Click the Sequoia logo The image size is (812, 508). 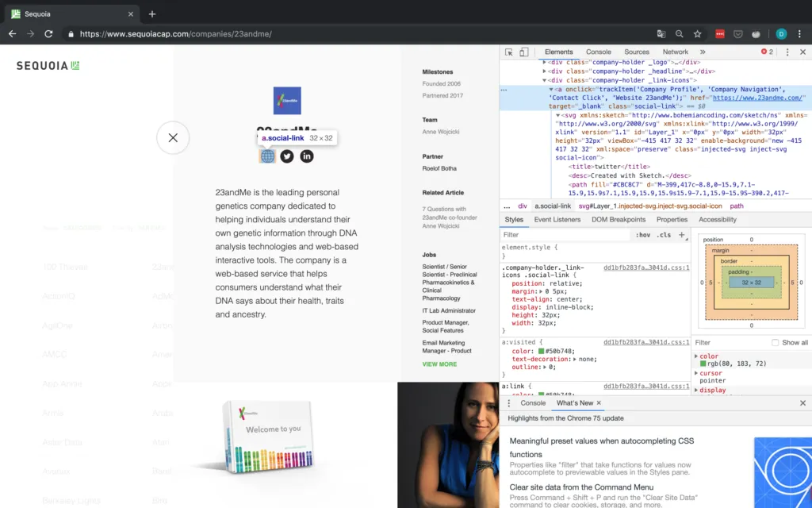pos(48,65)
